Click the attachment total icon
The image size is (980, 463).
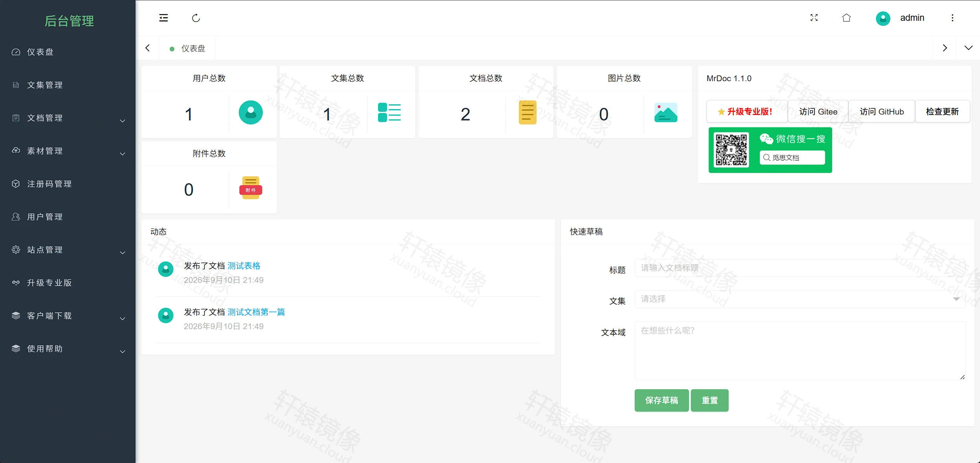click(251, 188)
